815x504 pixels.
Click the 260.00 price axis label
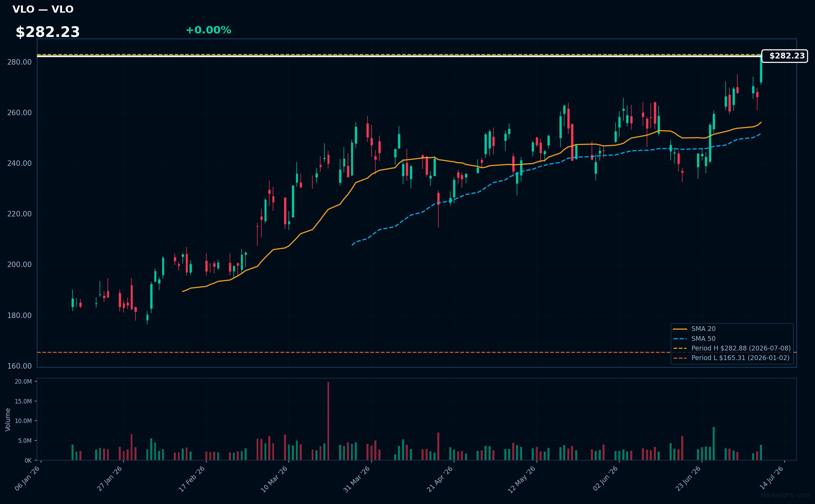(20, 113)
